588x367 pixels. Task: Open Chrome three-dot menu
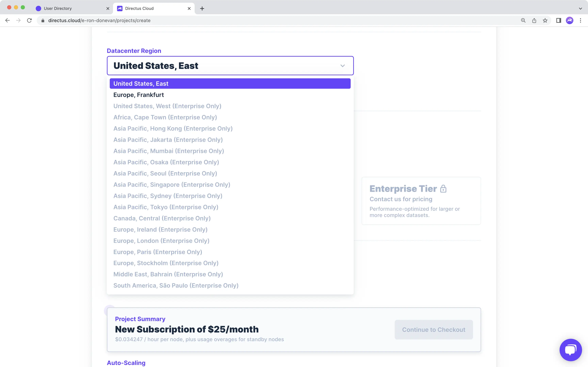(x=581, y=20)
